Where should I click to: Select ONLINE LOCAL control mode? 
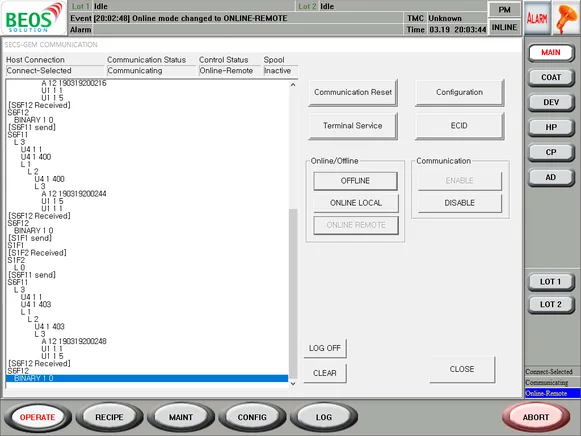pos(356,203)
